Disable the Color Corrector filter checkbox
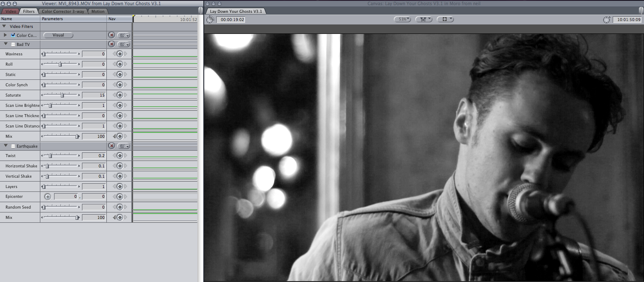Viewport: 644px width, 282px height. pyautogui.click(x=13, y=35)
